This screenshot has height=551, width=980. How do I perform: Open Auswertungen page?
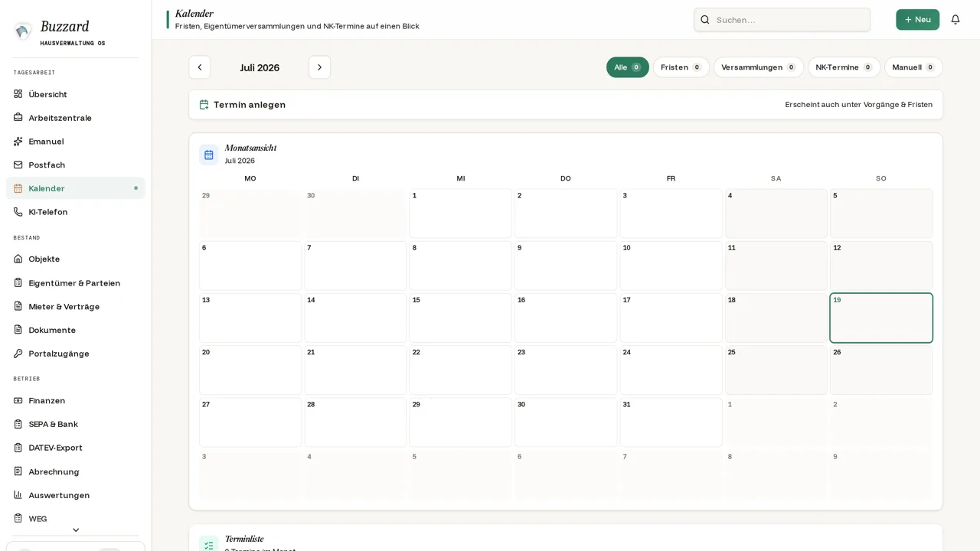point(76,495)
